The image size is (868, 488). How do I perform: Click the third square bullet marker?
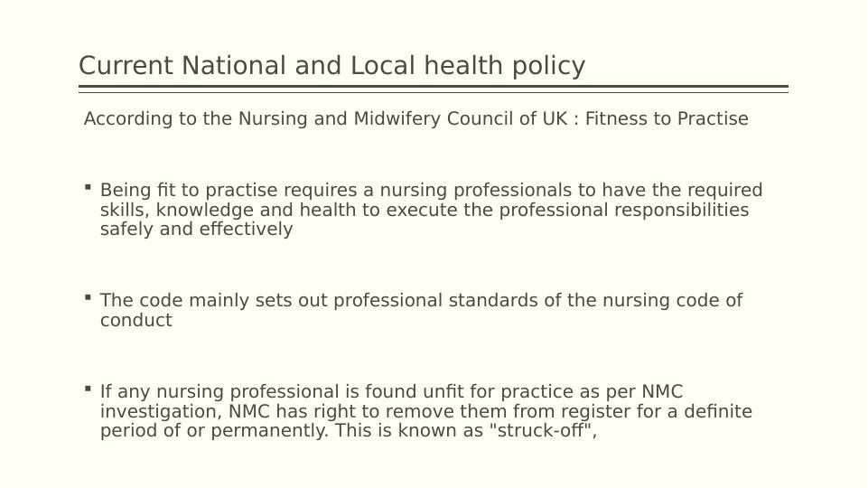pyautogui.click(x=88, y=388)
